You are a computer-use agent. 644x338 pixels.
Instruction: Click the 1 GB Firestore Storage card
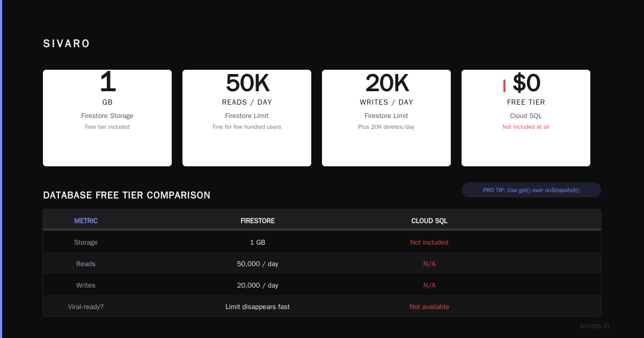point(107,118)
